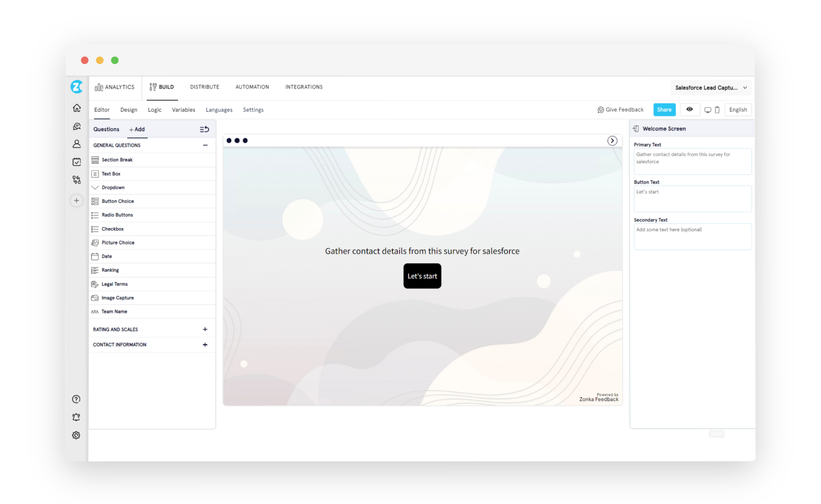Screen dimensions: 821x504
Task: Expand the Contact Information section
Action: tap(205, 344)
